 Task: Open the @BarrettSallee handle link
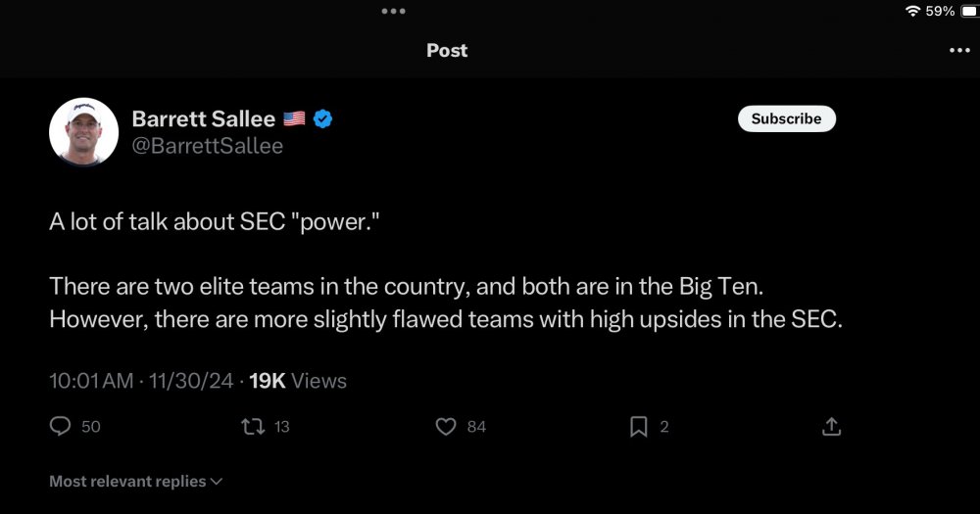(208, 146)
